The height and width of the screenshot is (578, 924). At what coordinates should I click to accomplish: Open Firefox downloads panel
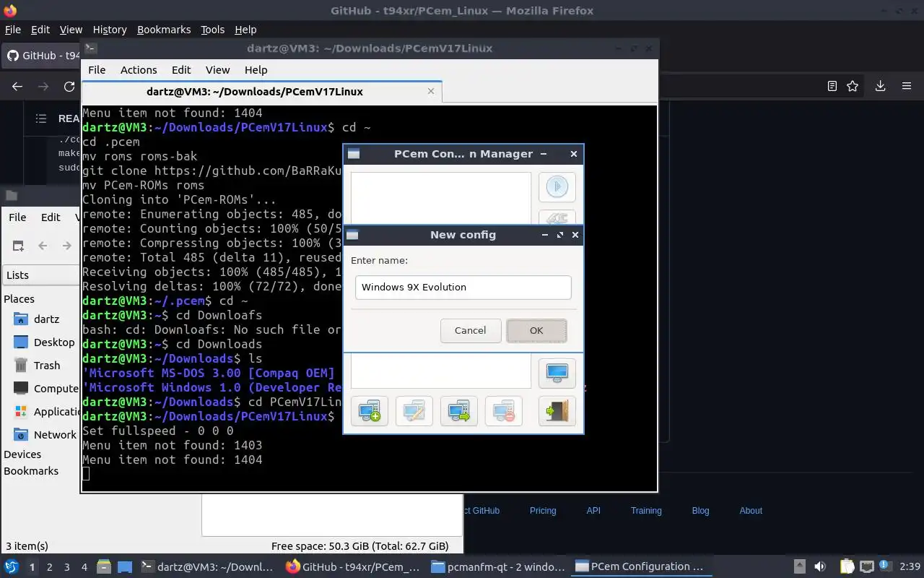coord(880,86)
